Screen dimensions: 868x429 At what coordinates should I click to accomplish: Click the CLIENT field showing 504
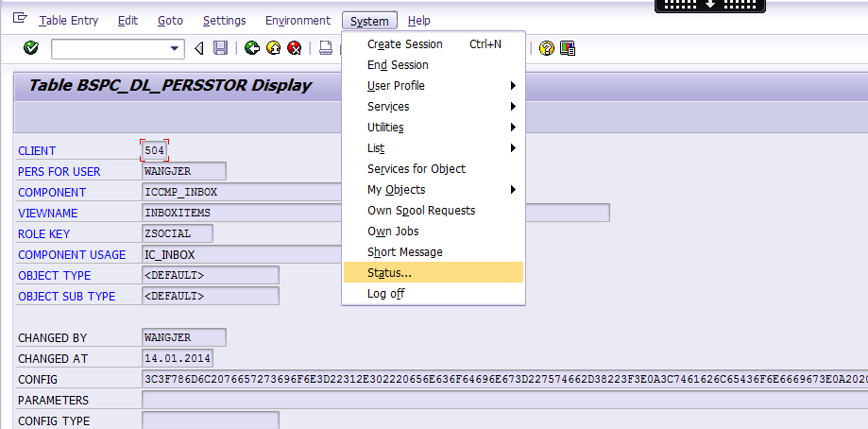coord(155,150)
